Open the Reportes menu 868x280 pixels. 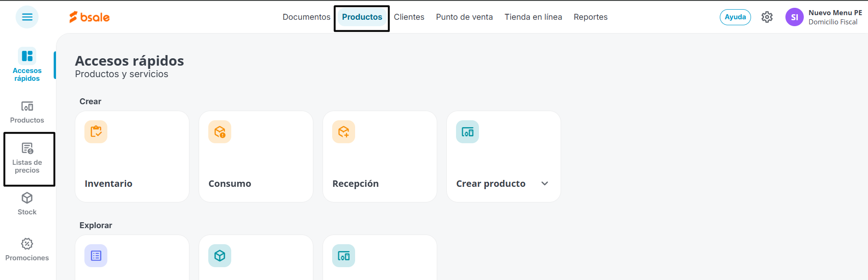click(x=590, y=17)
